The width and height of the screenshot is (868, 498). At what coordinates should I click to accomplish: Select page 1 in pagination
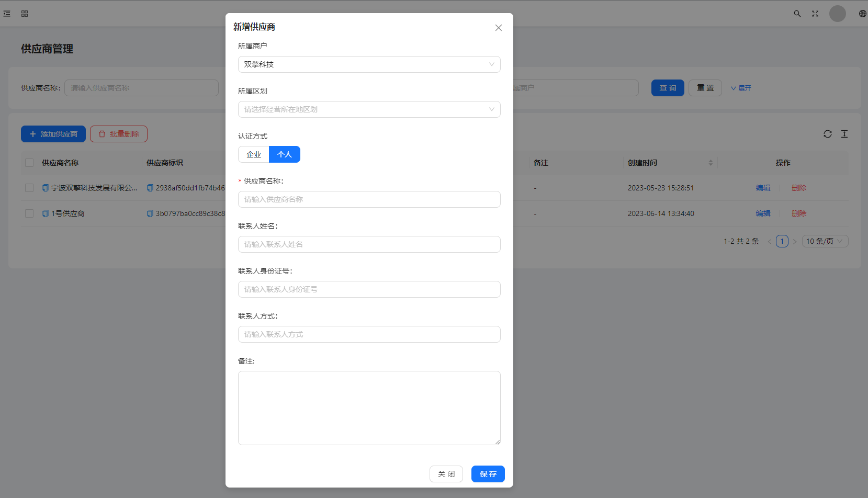click(782, 241)
